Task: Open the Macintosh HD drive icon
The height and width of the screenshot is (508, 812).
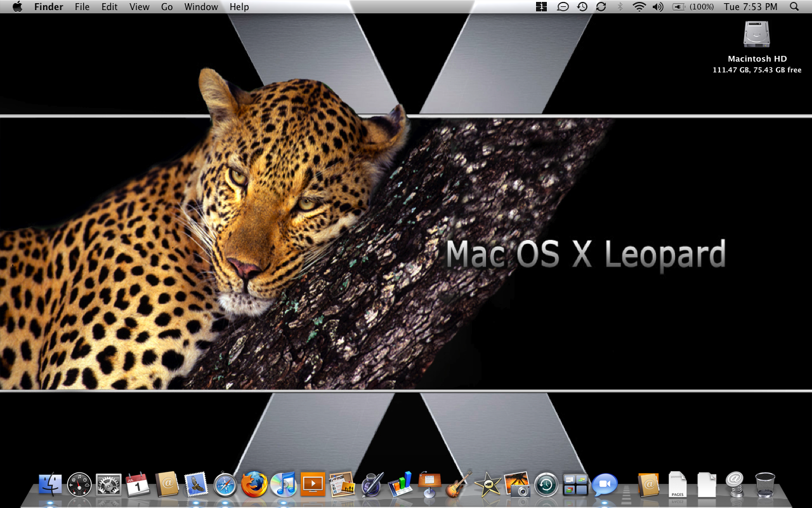Action: click(x=757, y=34)
